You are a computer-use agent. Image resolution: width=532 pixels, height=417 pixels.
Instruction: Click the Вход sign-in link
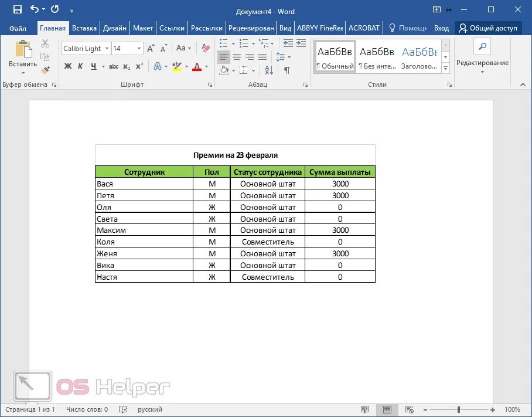click(x=441, y=28)
